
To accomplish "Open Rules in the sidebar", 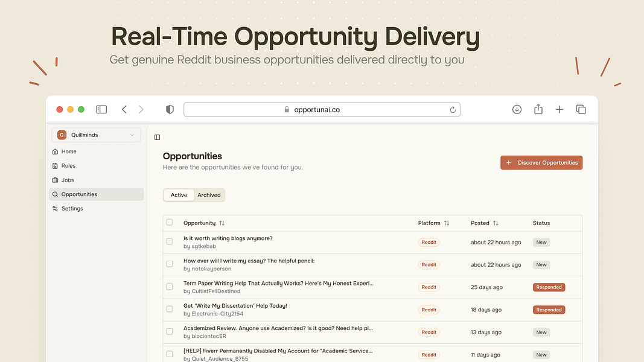I will (x=68, y=166).
